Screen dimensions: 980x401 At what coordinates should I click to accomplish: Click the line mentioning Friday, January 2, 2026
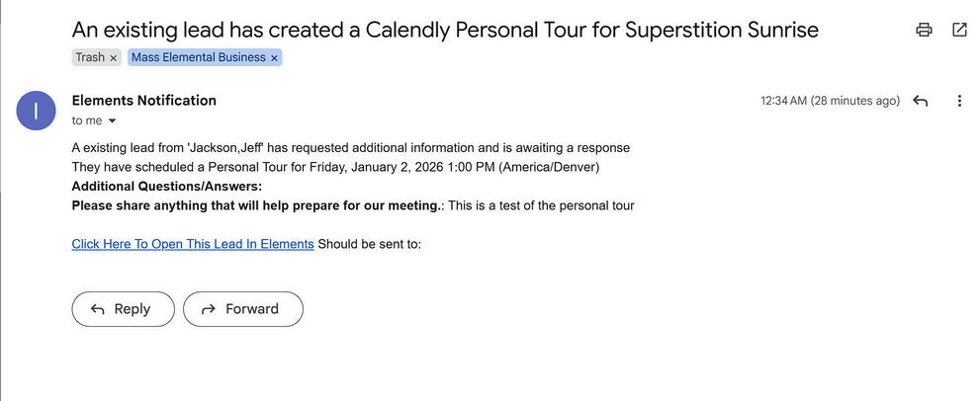335,167
